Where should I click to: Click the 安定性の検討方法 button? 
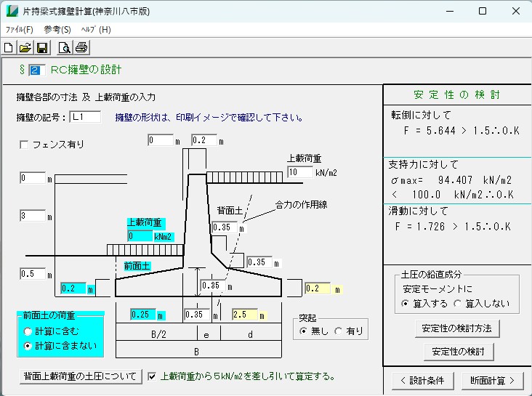coord(457,328)
